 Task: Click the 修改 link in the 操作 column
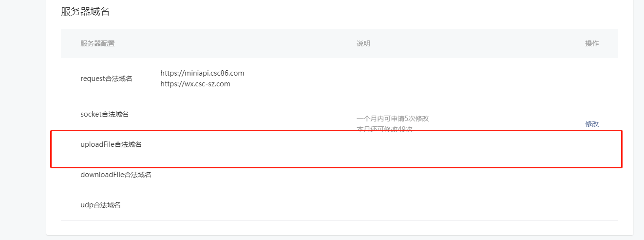click(x=592, y=124)
